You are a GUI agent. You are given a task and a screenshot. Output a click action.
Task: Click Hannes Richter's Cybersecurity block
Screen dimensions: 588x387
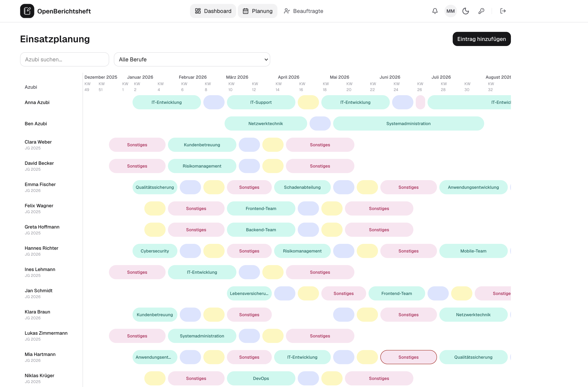155,251
